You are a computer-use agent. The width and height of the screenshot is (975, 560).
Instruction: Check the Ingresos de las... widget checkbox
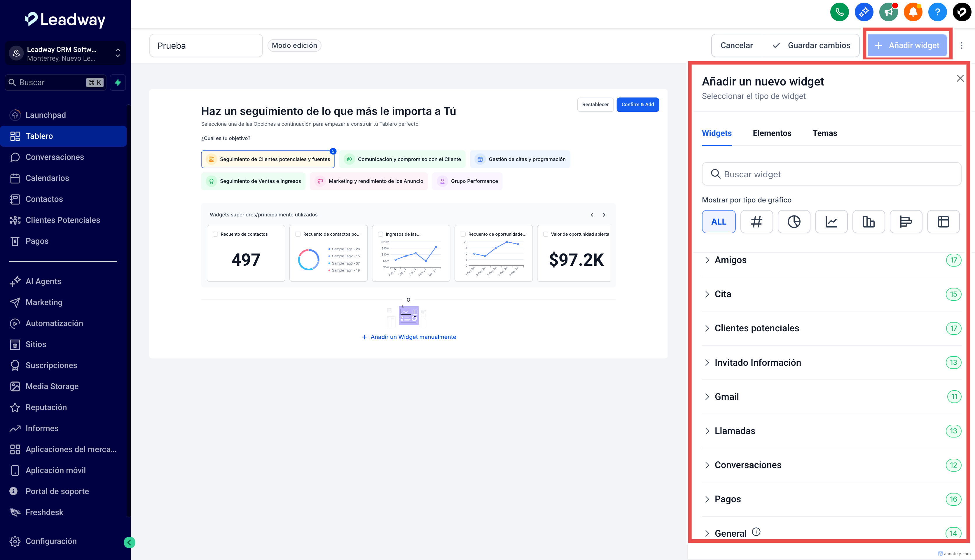tap(380, 234)
